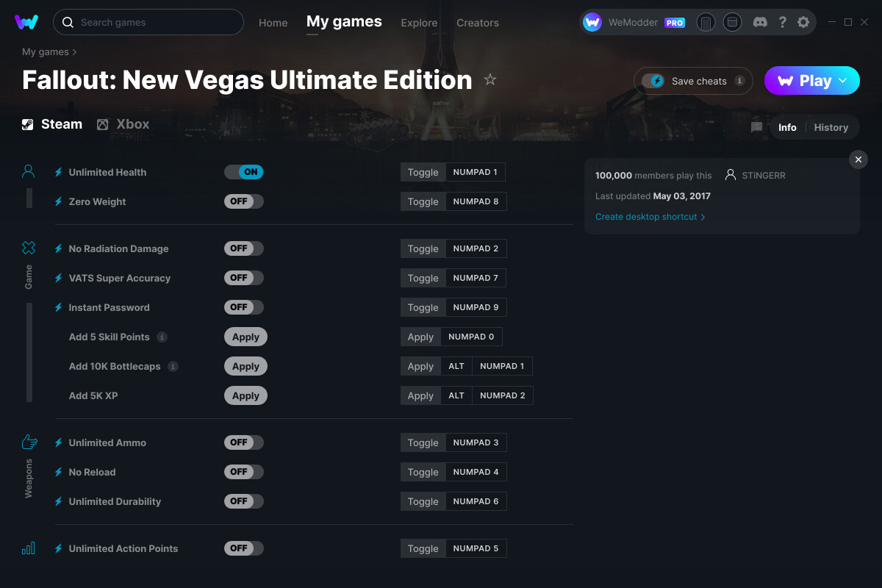Open the feedback chat bubble icon
The image size is (882, 588).
756,126
